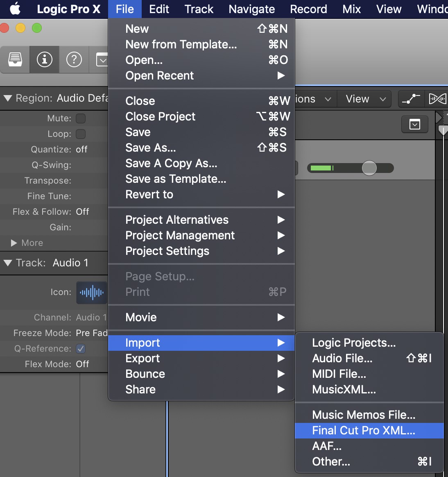
Task: Enable the Mute checkbox
Action: pos(81,118)
